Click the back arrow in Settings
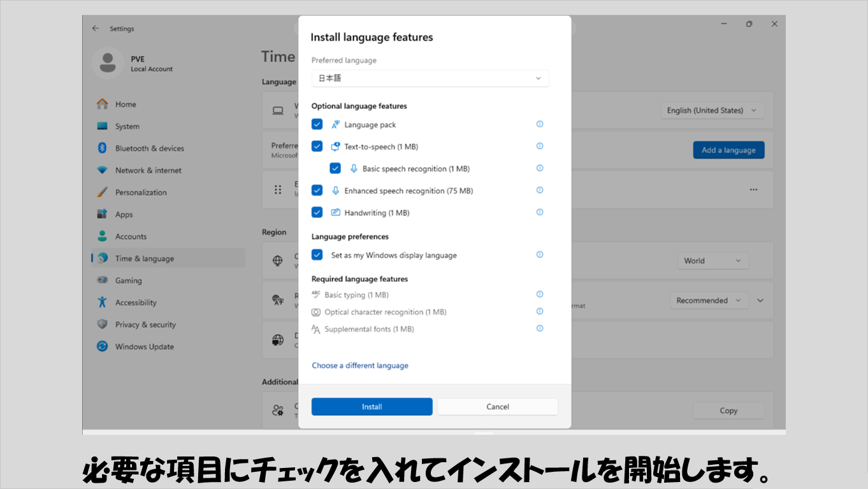The image size is (868, 489). 96,29
